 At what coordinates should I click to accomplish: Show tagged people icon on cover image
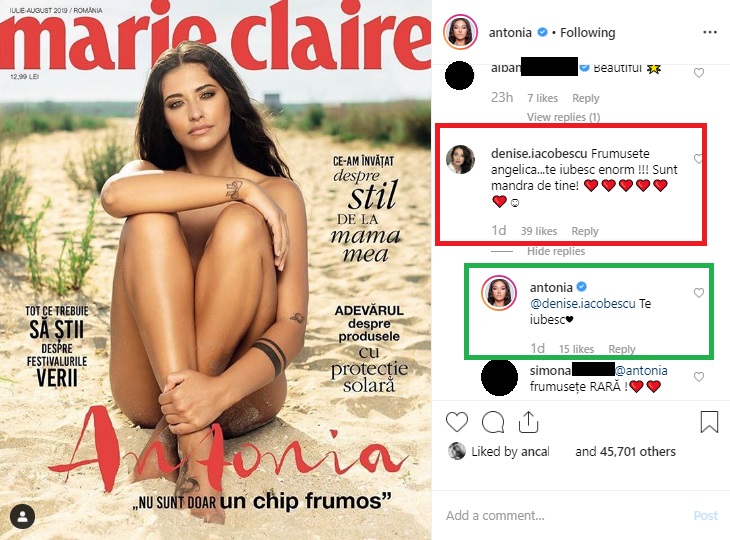22,516
